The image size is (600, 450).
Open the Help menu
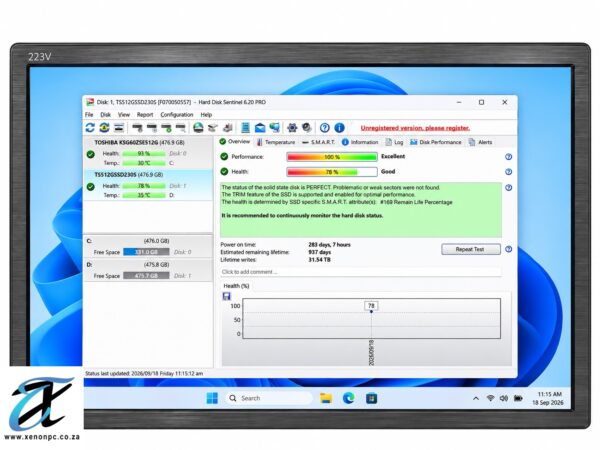[x=206, y=114]
